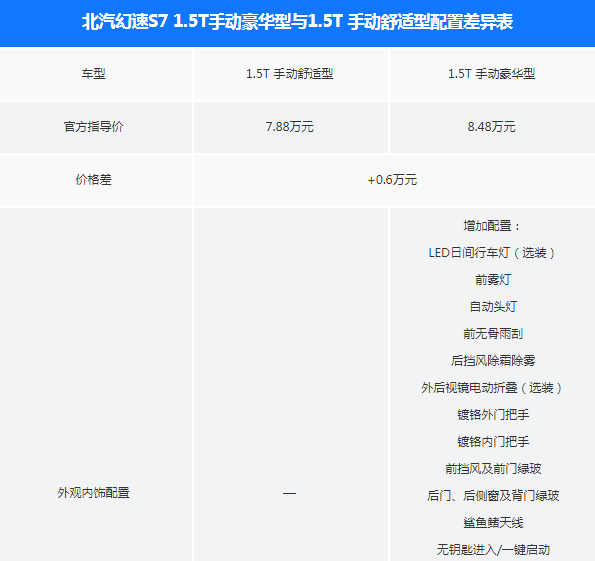The height and width of the screenshot is (561, 595).
Task: Select the 价格差 row label
Action: pyautogui.click(x=93, y=180)
